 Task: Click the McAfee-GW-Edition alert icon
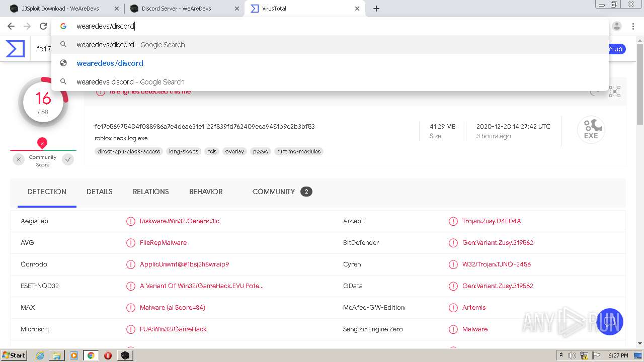point(453,308)
